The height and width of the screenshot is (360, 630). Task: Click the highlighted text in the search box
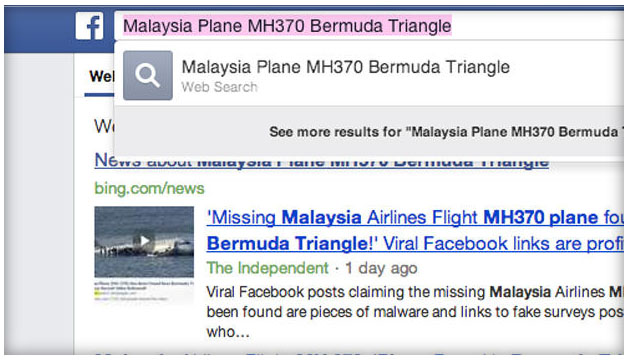tap(287, 26)
